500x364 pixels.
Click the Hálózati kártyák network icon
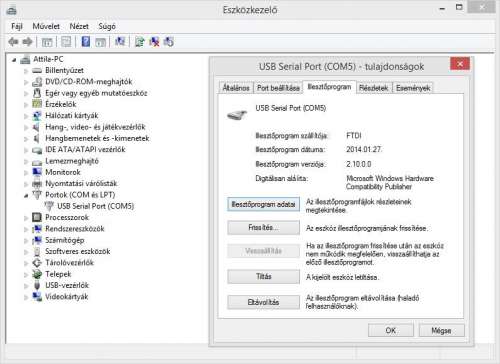tap(37, 116)
